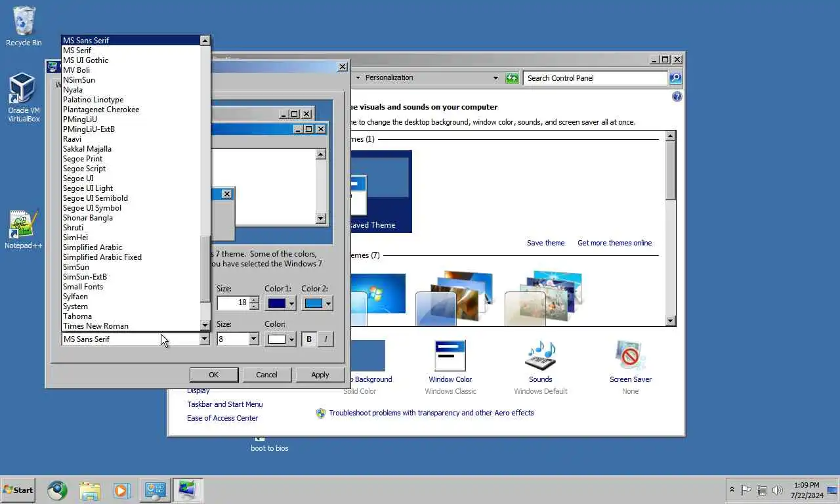Click the Cancel button
This screenshot has height=504, width=840.
[x=266, y=375]
